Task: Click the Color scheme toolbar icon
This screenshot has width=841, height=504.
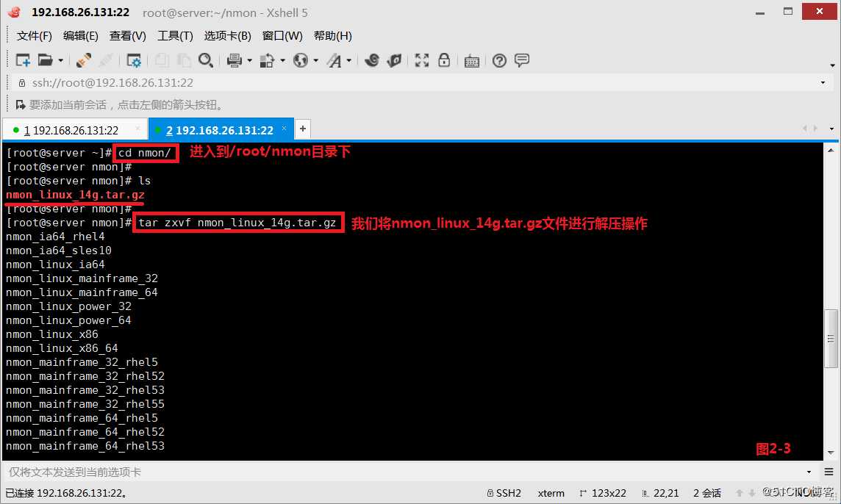Action: [267, 60]
